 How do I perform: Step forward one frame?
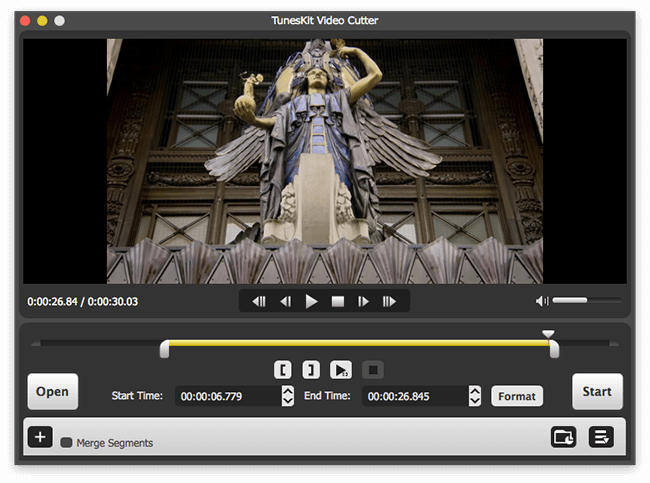pos(363,301)
